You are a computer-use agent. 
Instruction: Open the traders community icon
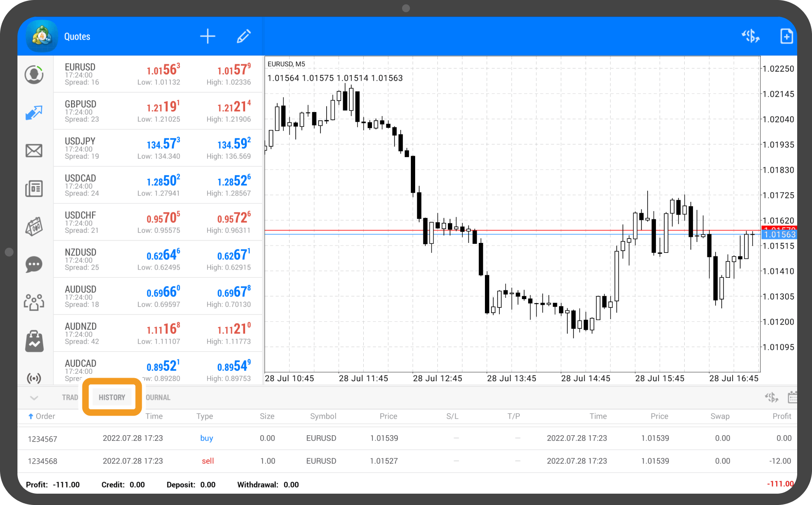tap(34, 302)
